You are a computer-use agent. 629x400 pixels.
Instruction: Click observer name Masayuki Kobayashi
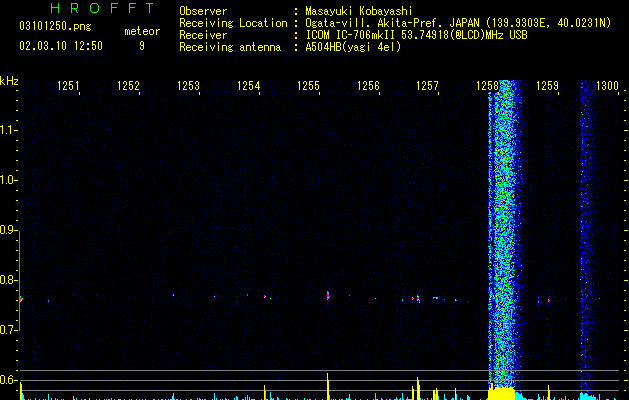(359, 11)
